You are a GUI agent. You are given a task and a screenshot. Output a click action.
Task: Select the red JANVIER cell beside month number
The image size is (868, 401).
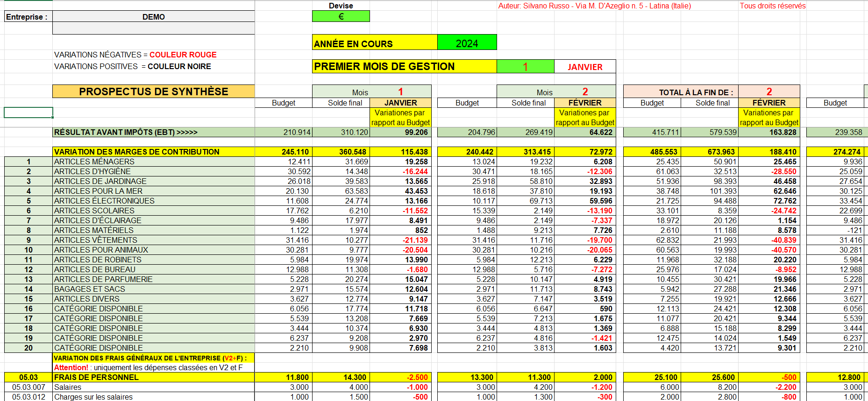(585, 66)
